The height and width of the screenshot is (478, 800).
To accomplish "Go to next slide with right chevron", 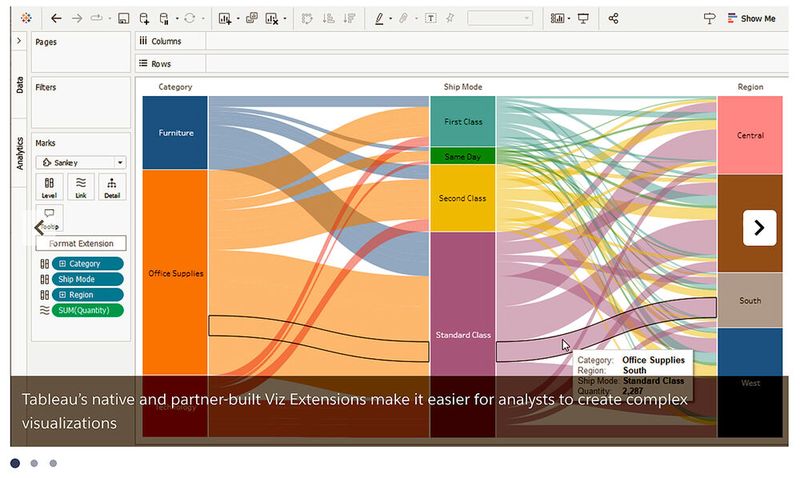I will pyautogui.click(x=759, y=228).
